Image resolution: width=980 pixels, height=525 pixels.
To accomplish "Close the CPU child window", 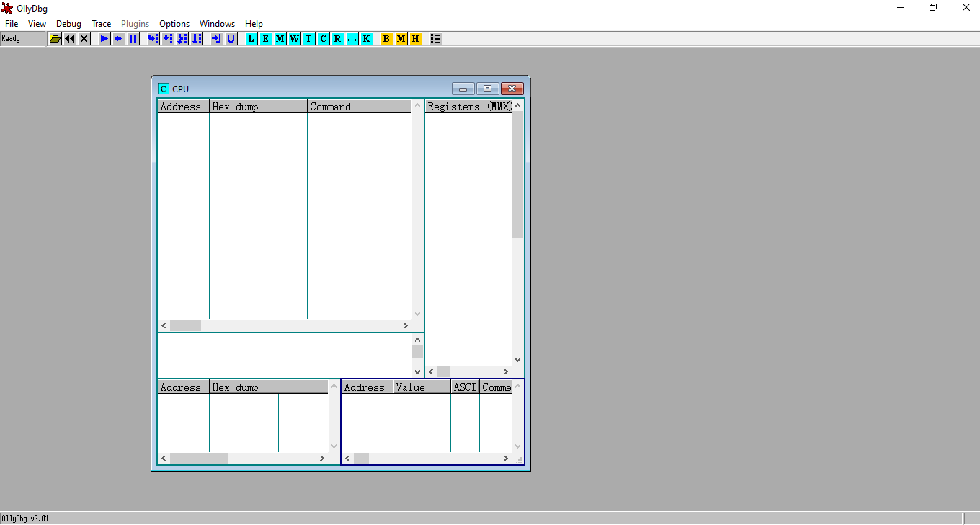I will 512,89.
